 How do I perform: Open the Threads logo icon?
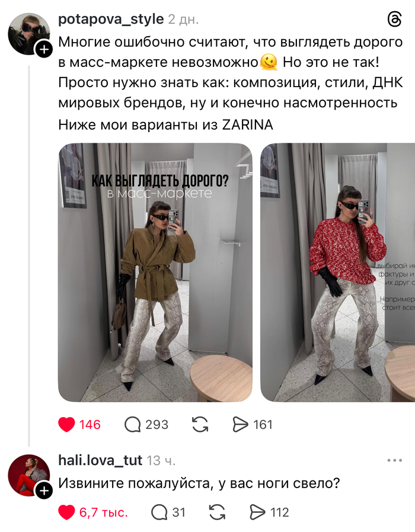coord(394,20)
